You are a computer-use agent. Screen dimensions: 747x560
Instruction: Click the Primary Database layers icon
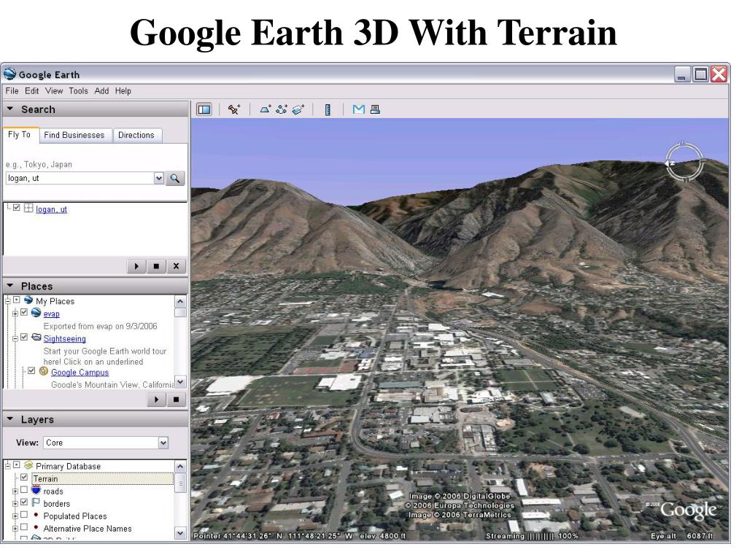point(28,464)
